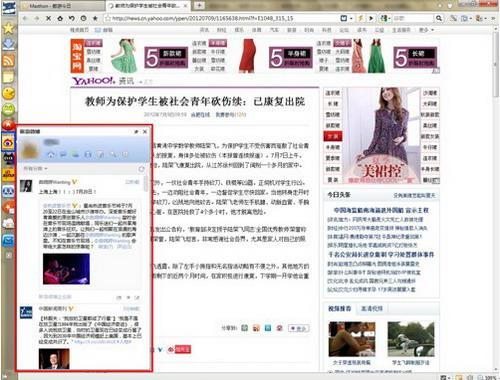Click Weibo panel comments icon
This screenshot has width=500, height=380.
pyautogui.click(x=63, y=155)
